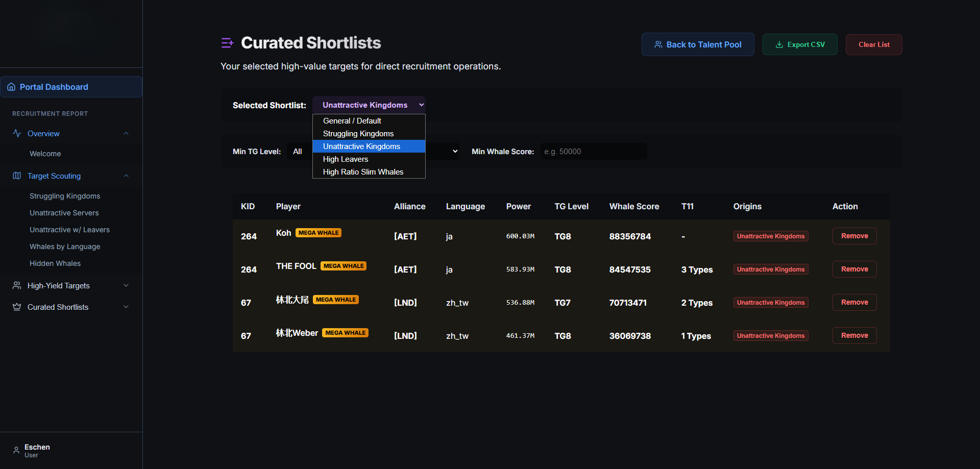Click the KID column header
Screen dimensions: 980x469
click(248, 206)
